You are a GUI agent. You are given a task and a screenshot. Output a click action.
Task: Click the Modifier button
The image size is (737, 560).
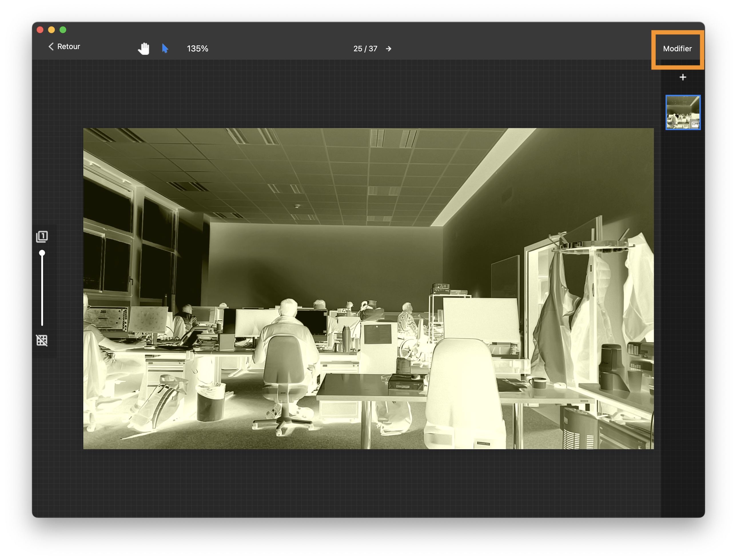[x=677, y=49]
